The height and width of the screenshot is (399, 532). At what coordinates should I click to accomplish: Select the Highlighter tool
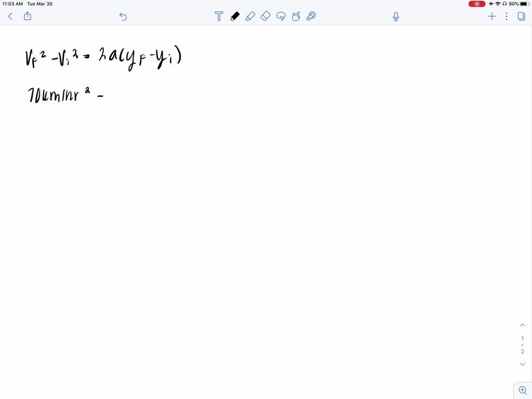[x=250, y=16]
